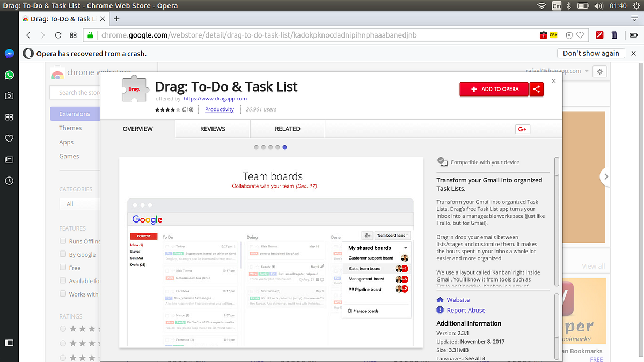Open Facebook Messenger from Opera sidebar
This screenshot has width=644, height=362.
(9, 53)
